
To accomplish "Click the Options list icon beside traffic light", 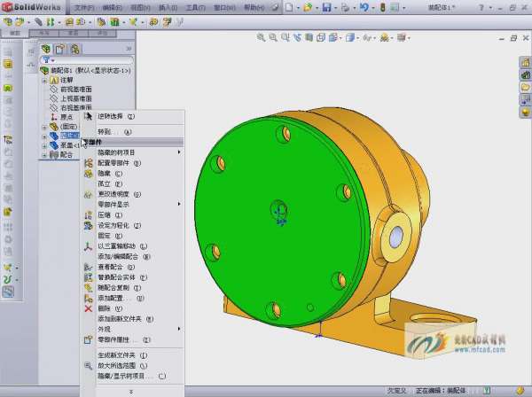I will pos(395,7).
